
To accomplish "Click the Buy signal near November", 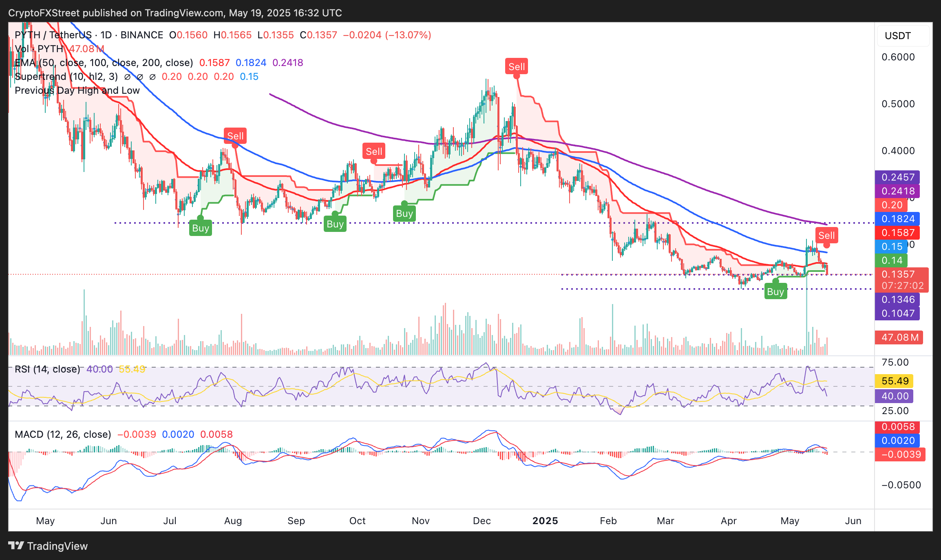I will (x=404, y=213).
